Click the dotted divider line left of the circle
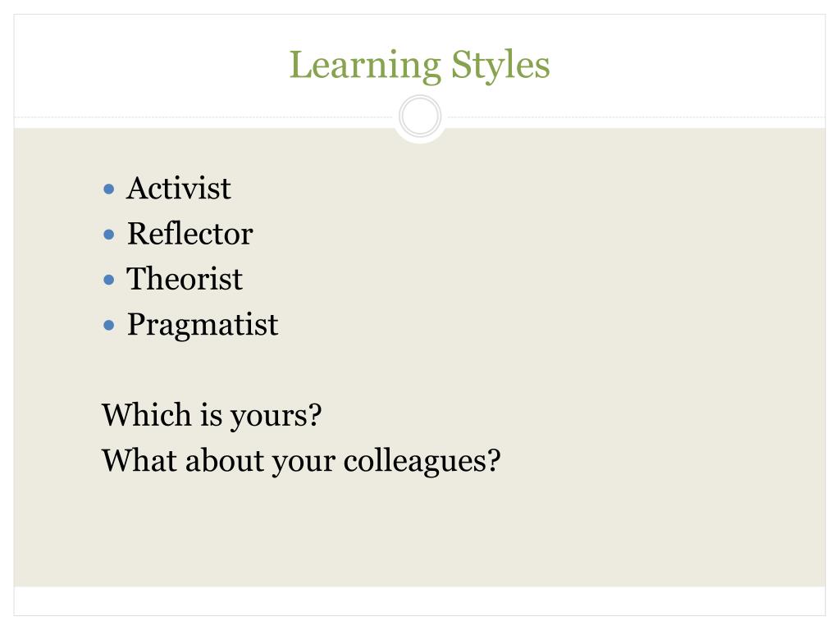Screen dimensions: 840x630 203,116
